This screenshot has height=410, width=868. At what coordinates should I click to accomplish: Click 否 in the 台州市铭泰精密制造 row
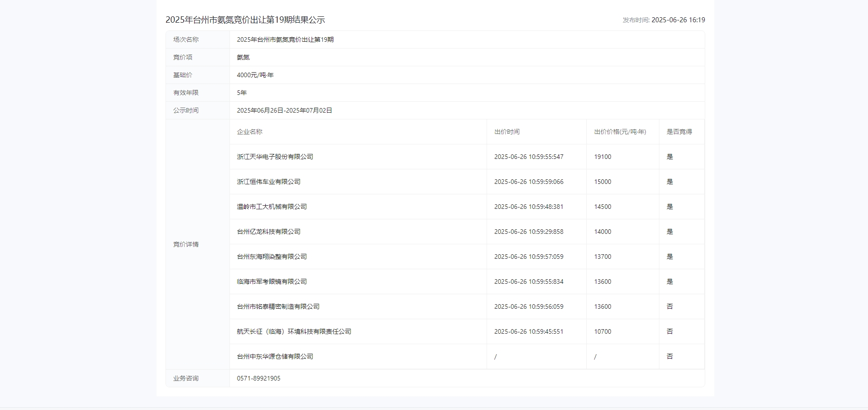pyautogui.click(x=670, y=306)
